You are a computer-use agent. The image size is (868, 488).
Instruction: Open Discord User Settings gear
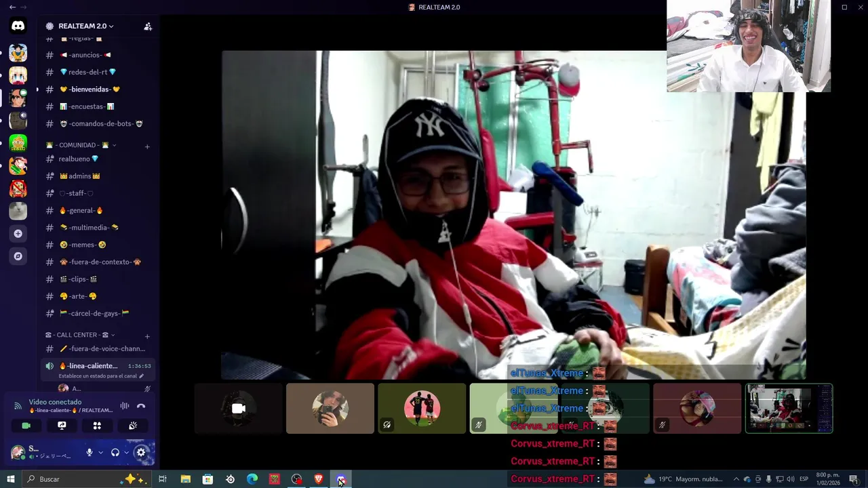pos(141,452)
